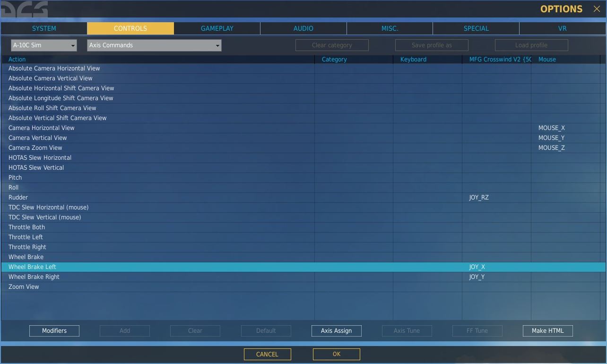Click the MOUSE_X binding cell
This screenshot has width=607, height=364.
[566, 128]
